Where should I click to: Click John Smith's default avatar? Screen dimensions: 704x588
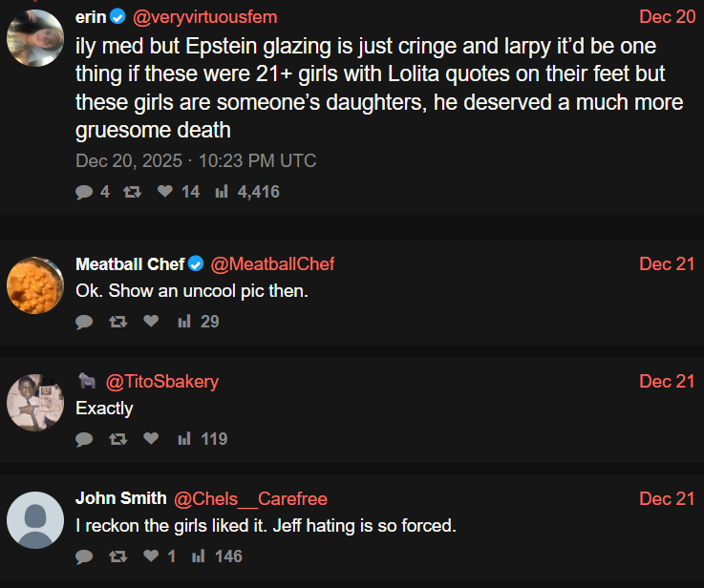[x=35, y=520]
